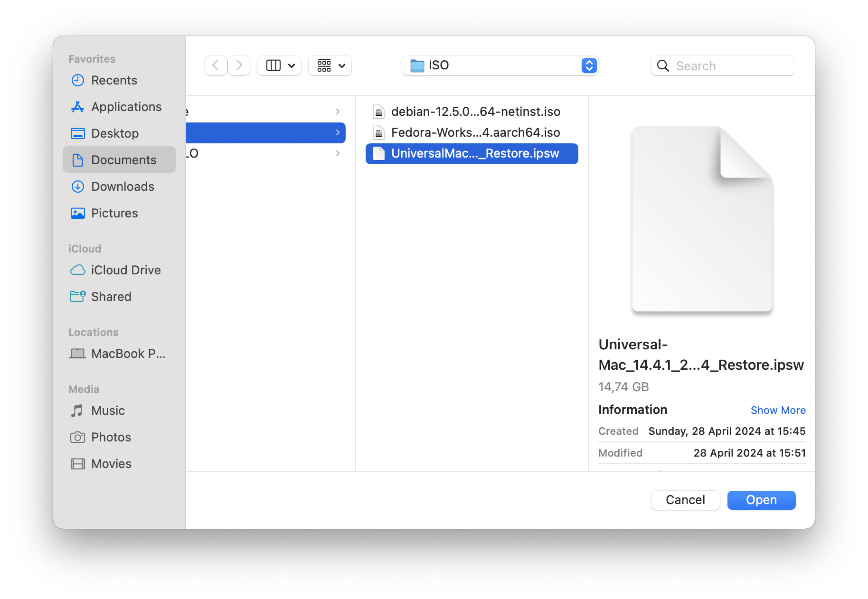
Task: Click the Cancel button
Action: coord(685,500)
